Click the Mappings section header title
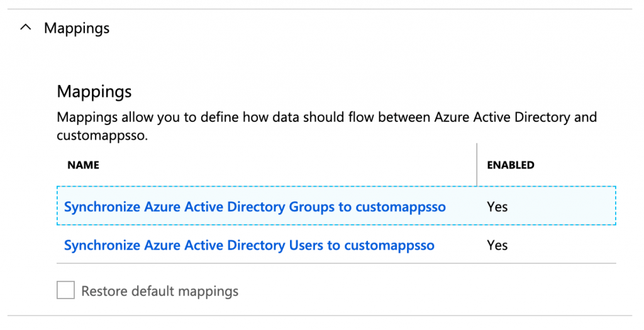 tap(77, 28)
